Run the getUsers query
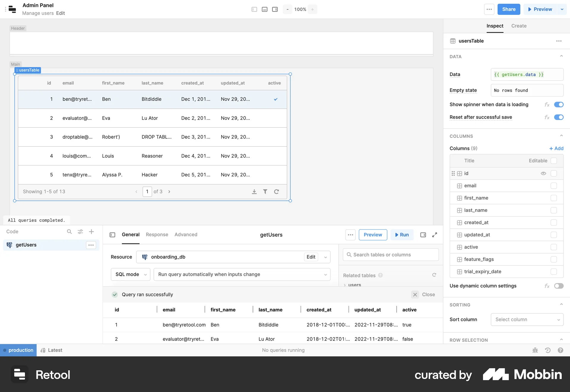 pos(402,235)
